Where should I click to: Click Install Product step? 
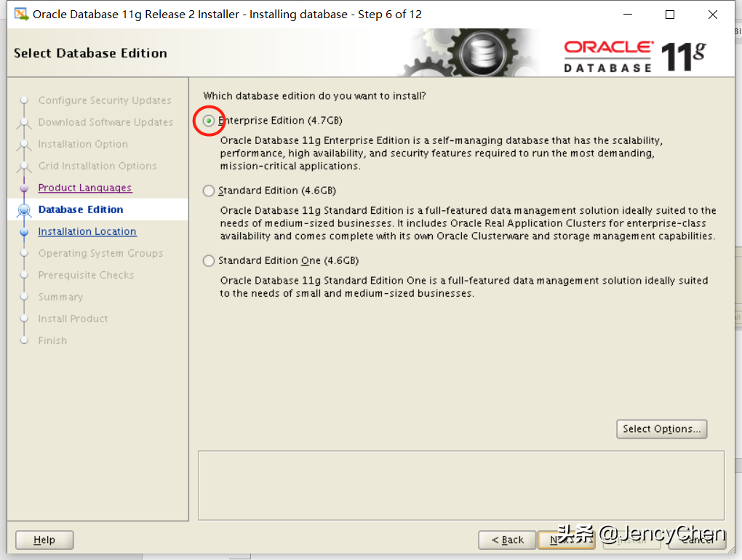point(73,319)
